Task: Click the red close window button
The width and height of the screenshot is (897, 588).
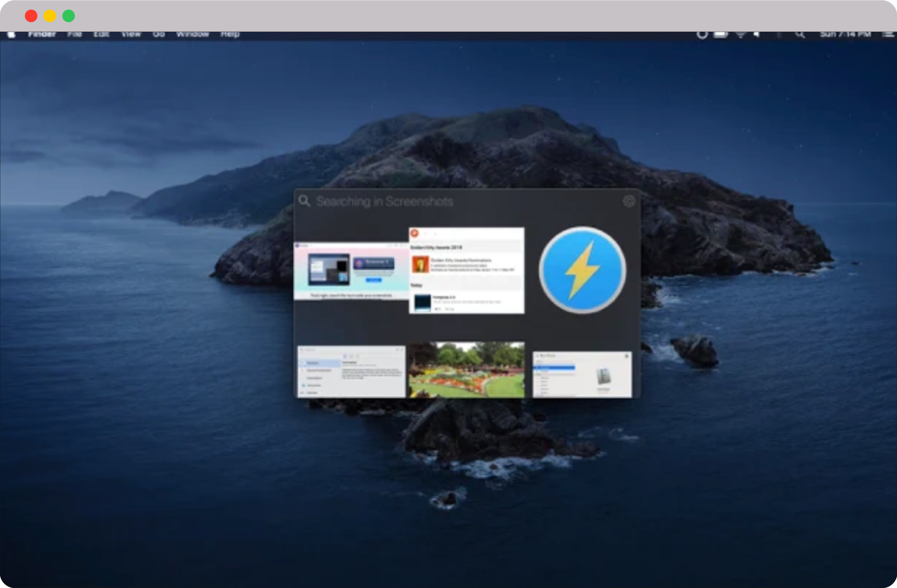Action: 31,16
